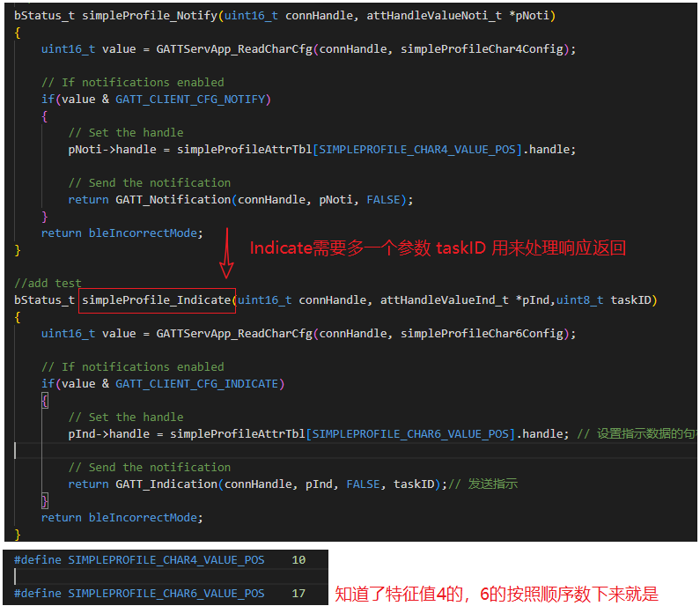Select the GATT_CLIENT_CFG_NOTIFY constant
Viewport: 700px width, 606px height.
(193, 100)
